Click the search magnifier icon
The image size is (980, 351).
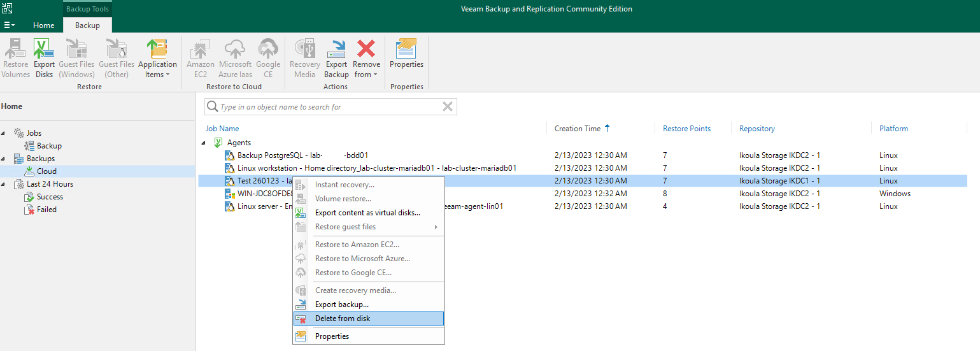tap(213, 106)
